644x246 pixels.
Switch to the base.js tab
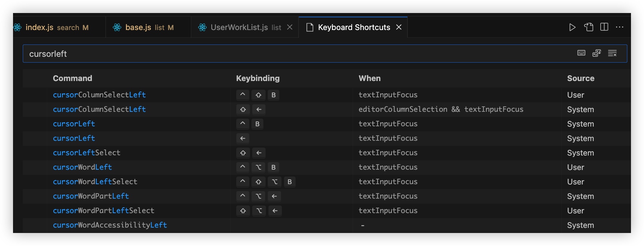pyautogui.click(x=139, y=27)
